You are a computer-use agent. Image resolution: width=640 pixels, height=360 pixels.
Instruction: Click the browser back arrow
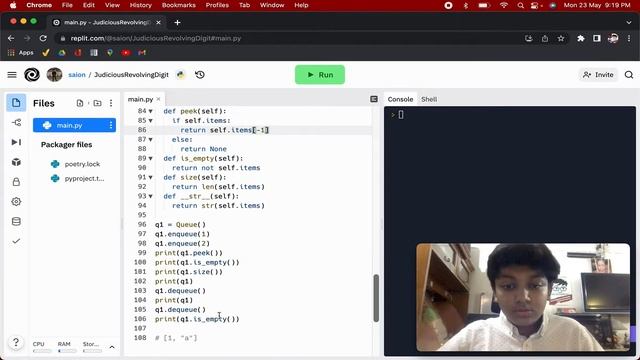(11, 38)
